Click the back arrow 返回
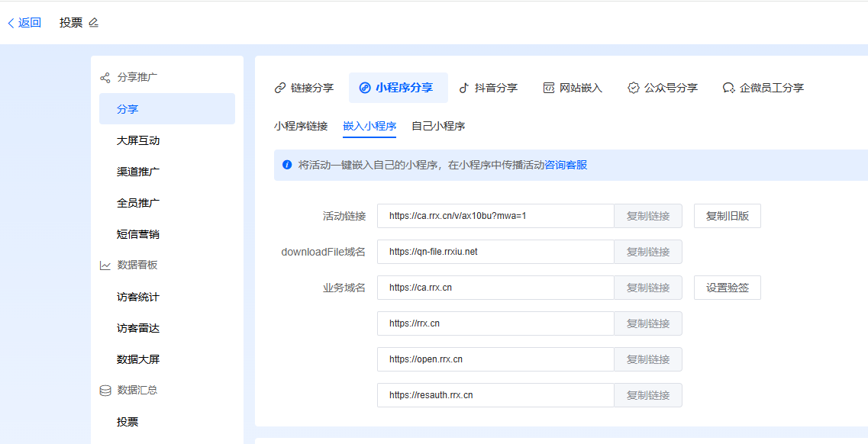This screenshot has height=444, width=868. [24, 23]
